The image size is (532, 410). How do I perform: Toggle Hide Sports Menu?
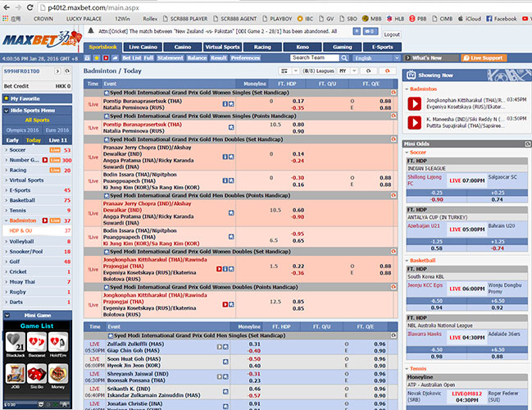point(37,111)
